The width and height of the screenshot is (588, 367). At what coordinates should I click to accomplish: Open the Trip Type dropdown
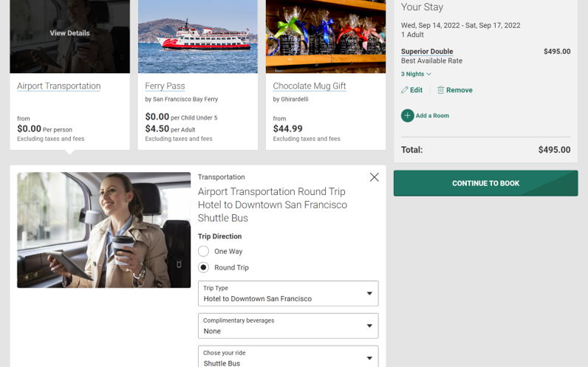click(x=288, y=293)
